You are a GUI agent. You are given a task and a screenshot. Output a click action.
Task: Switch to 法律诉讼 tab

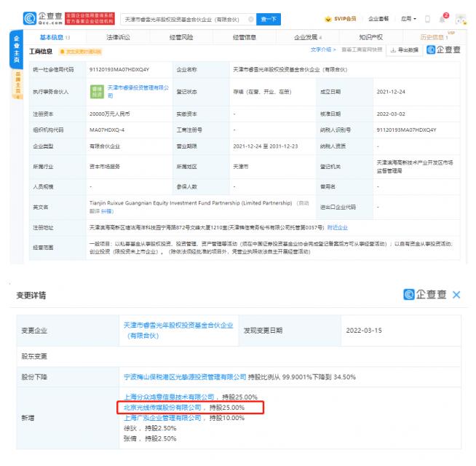(x=118, y=37)
